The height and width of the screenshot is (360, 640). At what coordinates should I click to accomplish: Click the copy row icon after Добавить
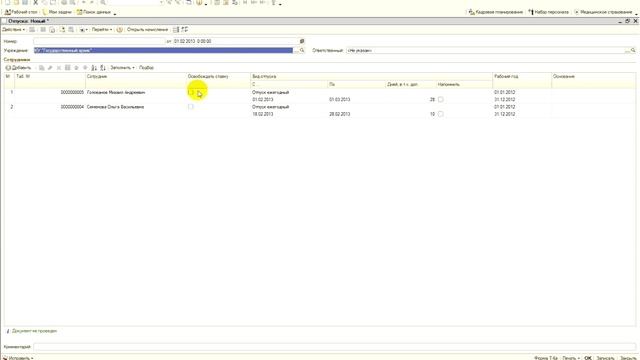click(42, 68)
